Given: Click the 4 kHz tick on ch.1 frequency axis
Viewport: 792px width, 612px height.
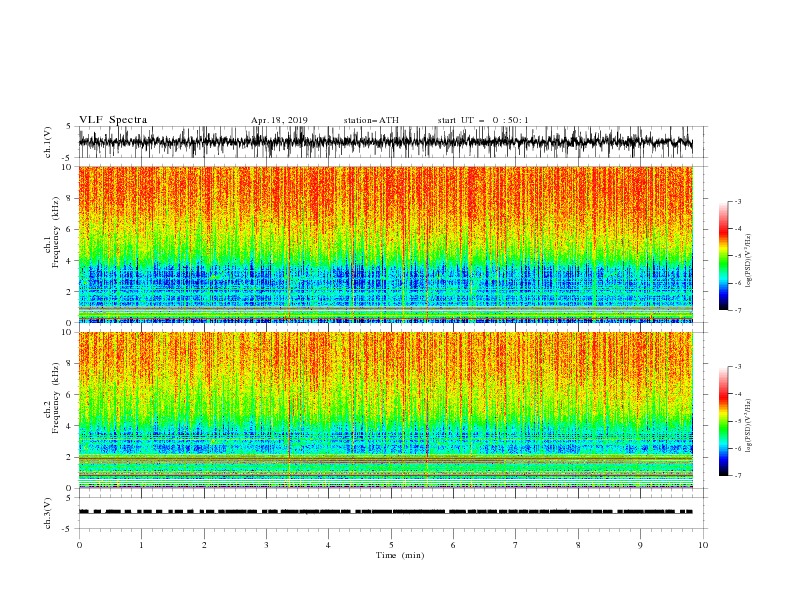Looking at the screenshot, I should tap(69, 261).
